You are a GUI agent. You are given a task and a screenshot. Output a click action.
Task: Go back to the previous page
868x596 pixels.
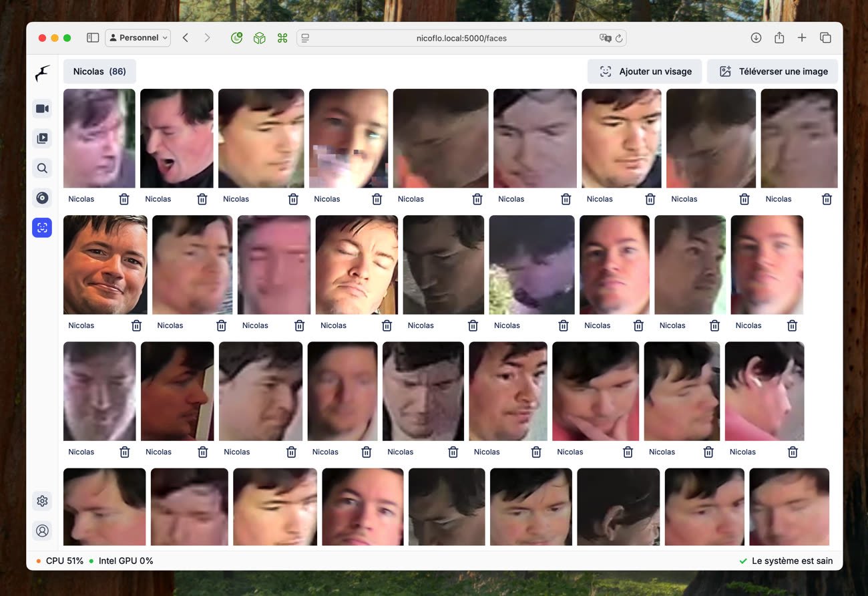coord(186,38)
